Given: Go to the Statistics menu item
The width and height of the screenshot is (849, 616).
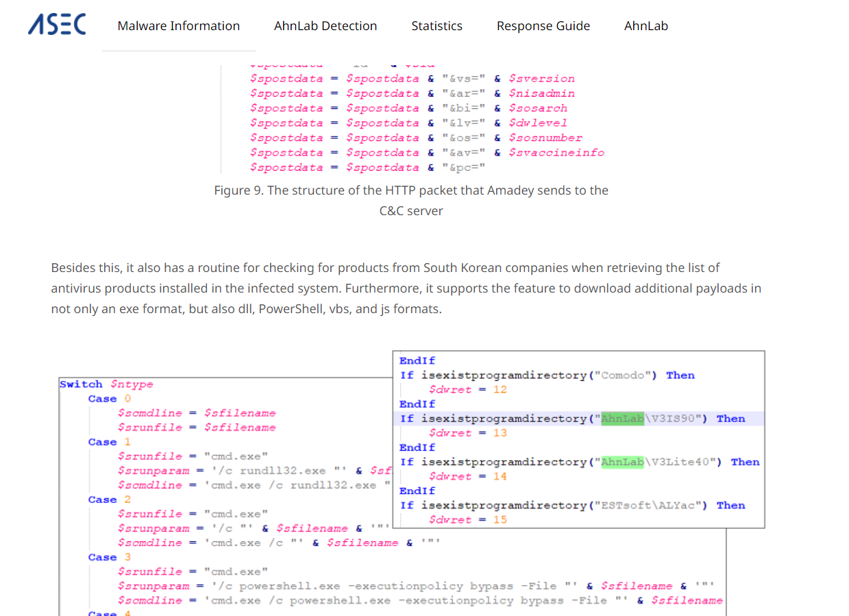Looking at the screenshot, I should [436, 26].
